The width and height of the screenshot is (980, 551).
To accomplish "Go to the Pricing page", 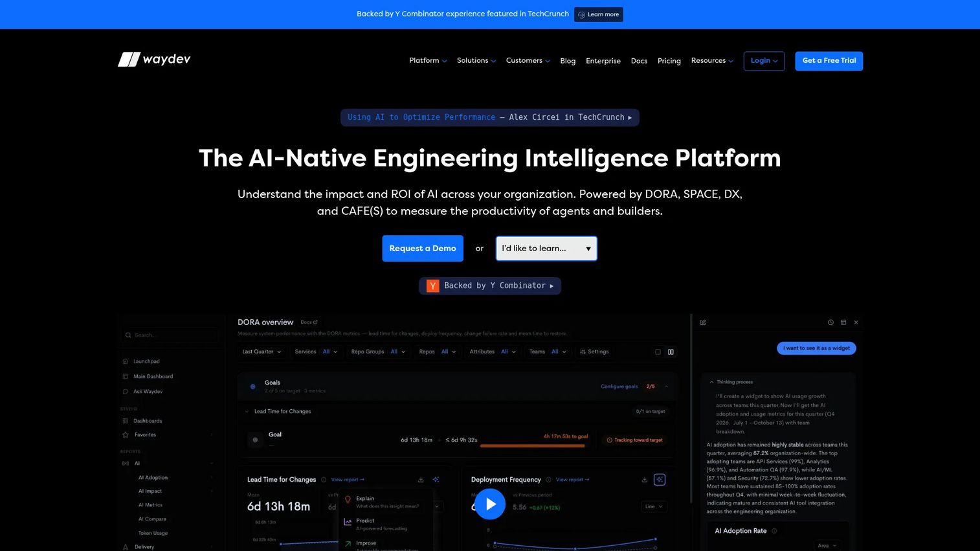I will pyautogui.click(x=669, y=61).
